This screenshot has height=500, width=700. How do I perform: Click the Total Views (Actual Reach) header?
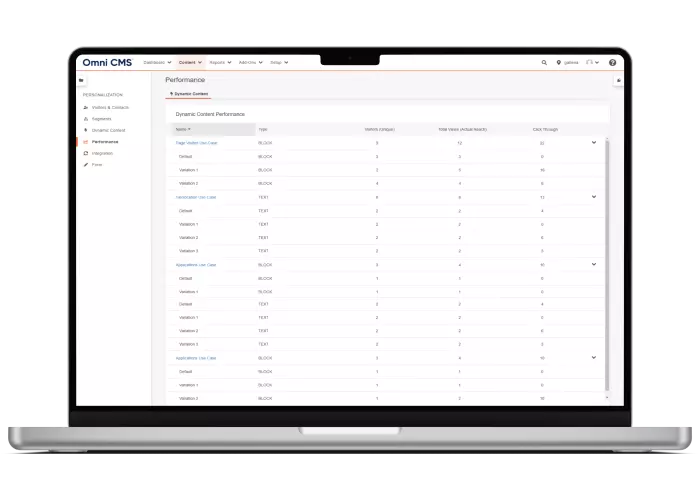462,129
